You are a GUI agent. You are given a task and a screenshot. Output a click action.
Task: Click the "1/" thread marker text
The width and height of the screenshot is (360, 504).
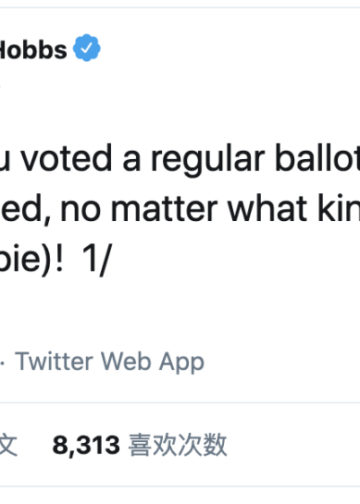(96, 259)
